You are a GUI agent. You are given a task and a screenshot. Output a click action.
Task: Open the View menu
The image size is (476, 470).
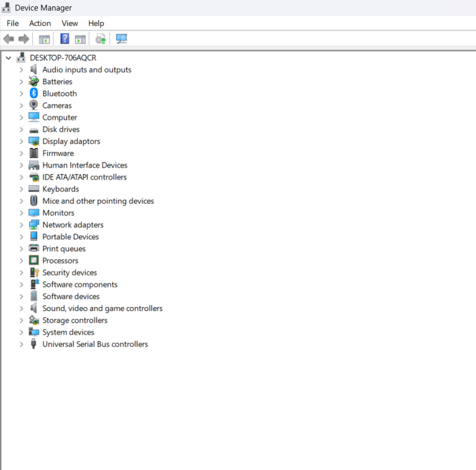click(69, 24)
